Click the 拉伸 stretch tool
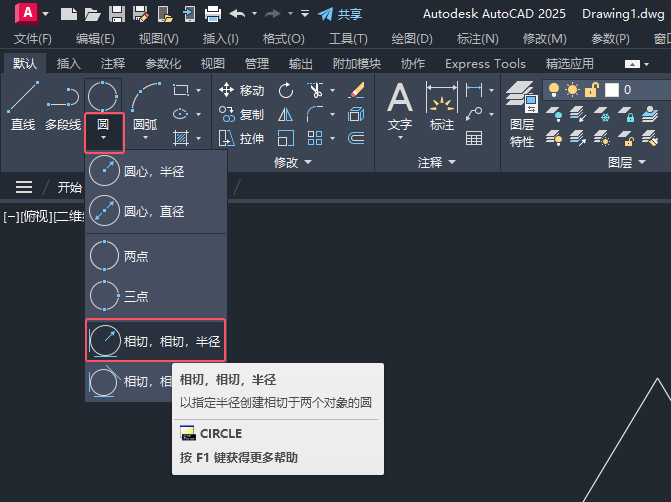671x502 pixels. 241,138
